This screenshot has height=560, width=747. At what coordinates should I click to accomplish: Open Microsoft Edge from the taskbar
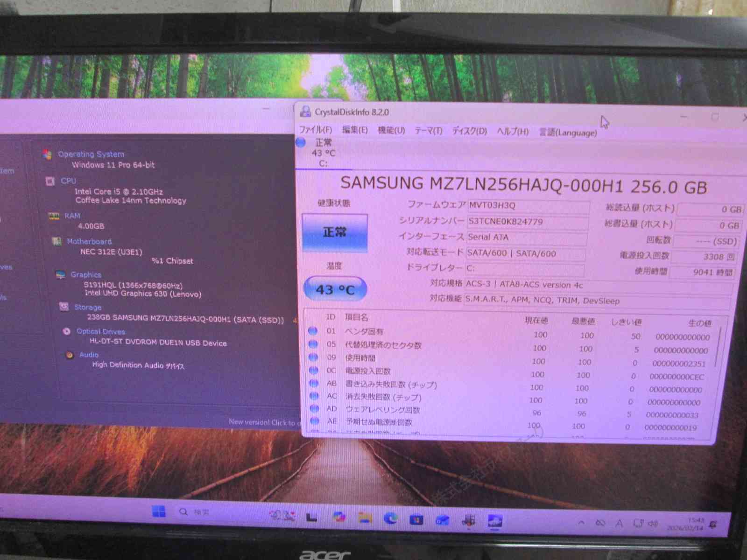(390, 518)
